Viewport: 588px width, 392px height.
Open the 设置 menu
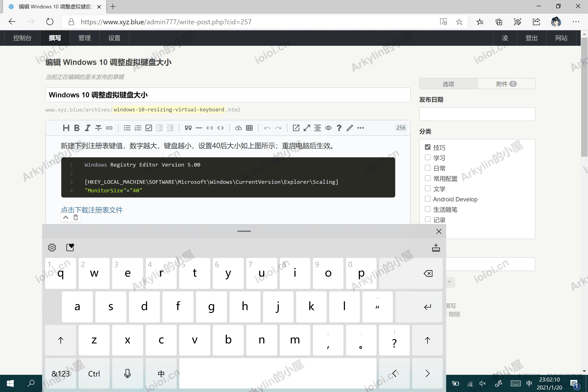pos(114,38)
